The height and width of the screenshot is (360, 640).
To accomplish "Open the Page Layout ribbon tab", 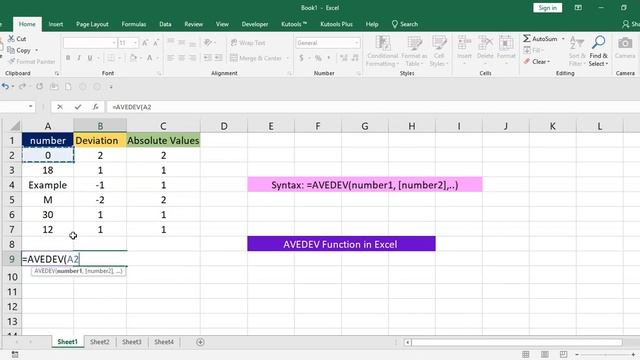I will coord(92,24).
